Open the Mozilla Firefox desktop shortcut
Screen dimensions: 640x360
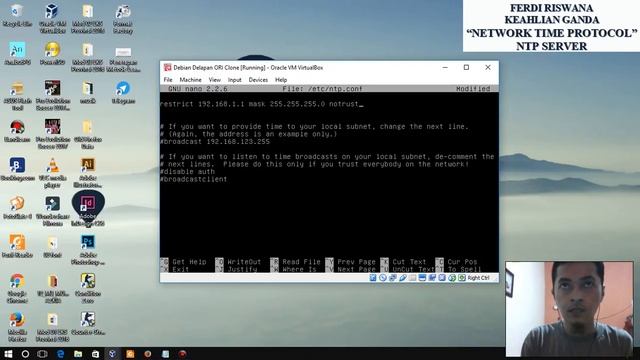pos(17,327)
